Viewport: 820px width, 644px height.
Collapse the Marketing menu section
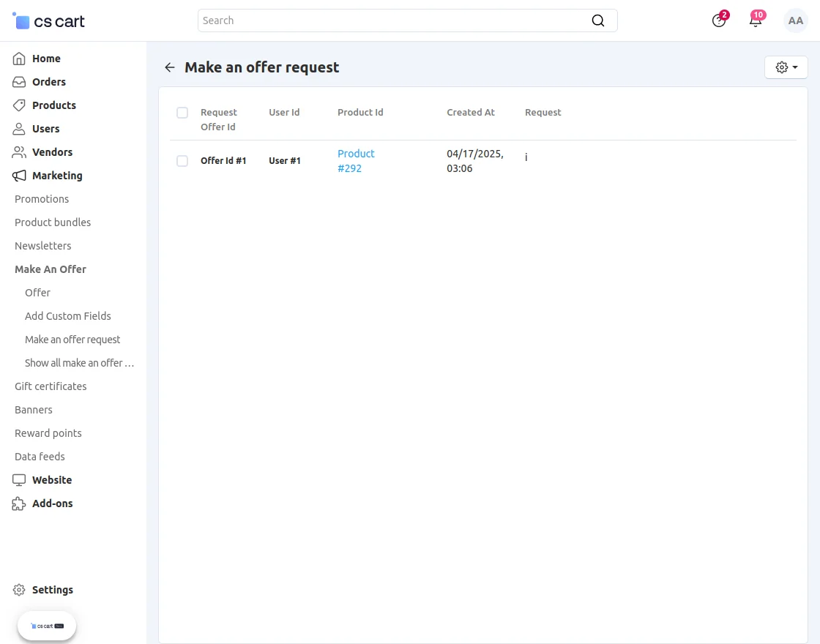click(x=57, y=176)
